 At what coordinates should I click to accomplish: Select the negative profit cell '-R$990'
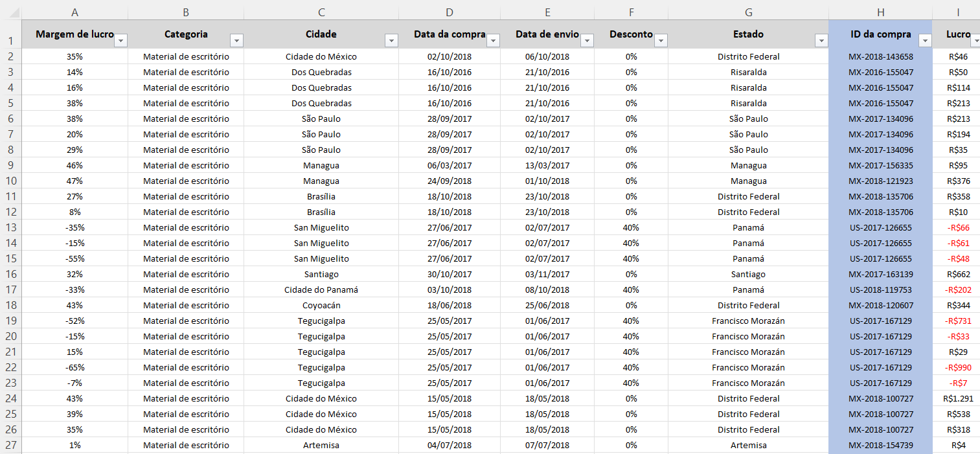click(957, 367)
